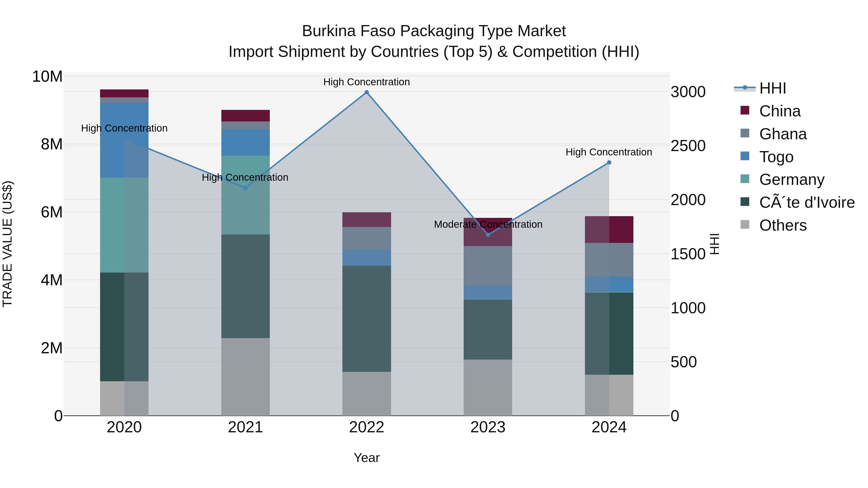The width and height of the screenshot is (868, 488).
Task: Click the 2024 China bar segment
Action: click(609, 230)
